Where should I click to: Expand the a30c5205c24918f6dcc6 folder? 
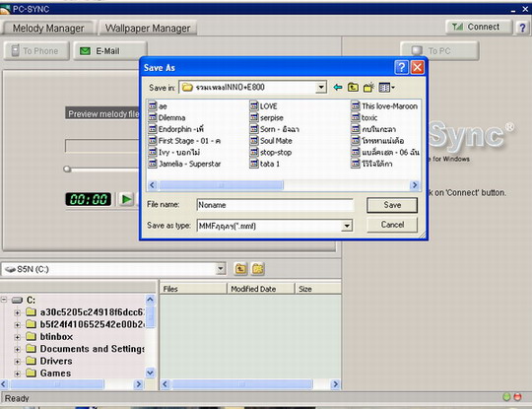(x=17, y=312)
